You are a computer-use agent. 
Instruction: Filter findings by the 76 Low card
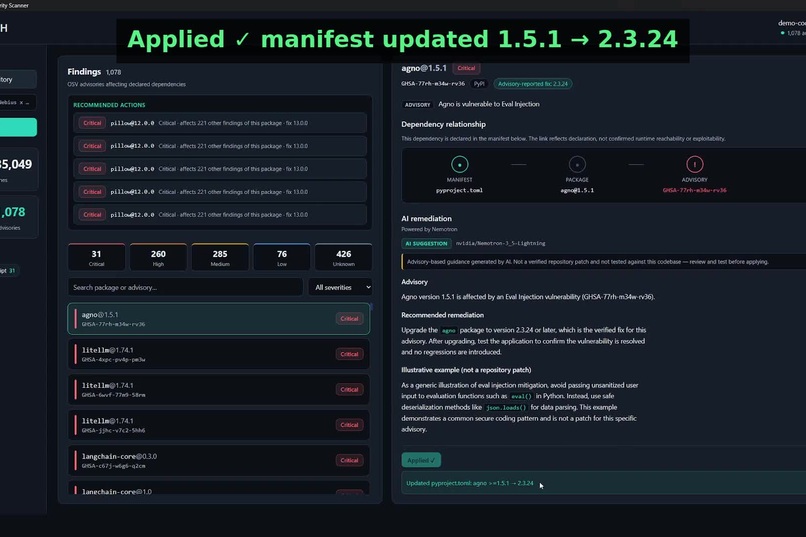282,257
